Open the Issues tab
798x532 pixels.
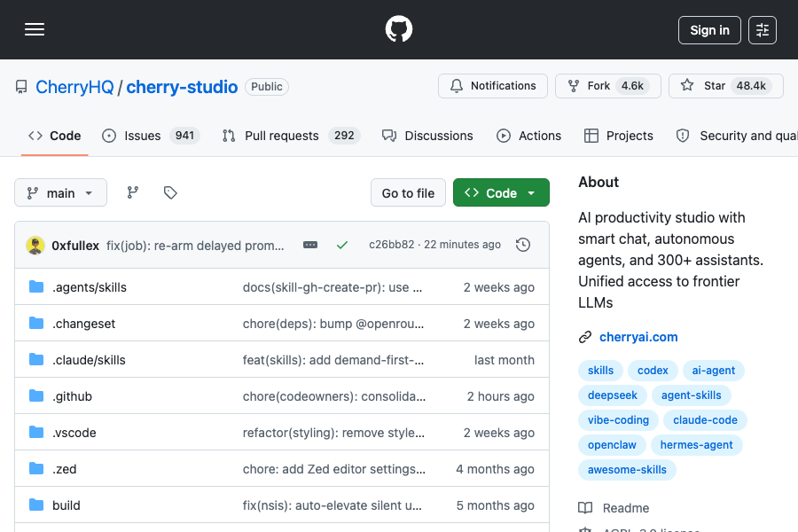point(151,136)
